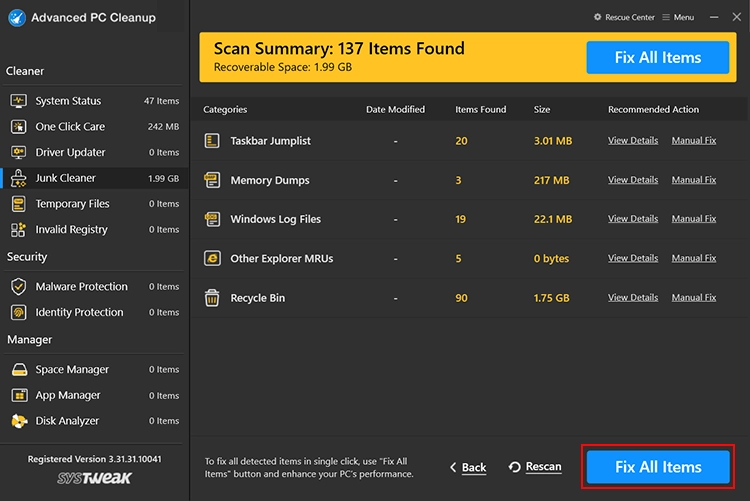The width and height of the screenshot is (750, 501).
Task: View Details for Taskbar Jumplist
Action: click(632, 141)
